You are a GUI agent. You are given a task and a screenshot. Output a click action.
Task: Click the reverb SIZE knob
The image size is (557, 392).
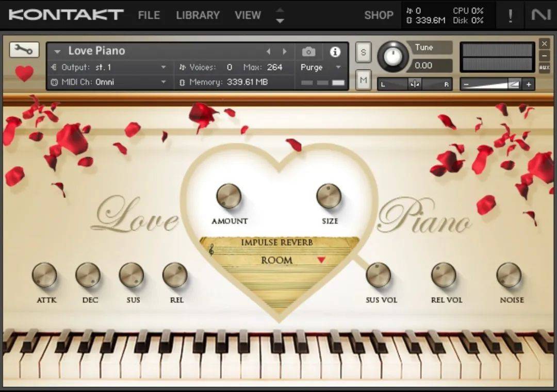(x=329, y=196)
